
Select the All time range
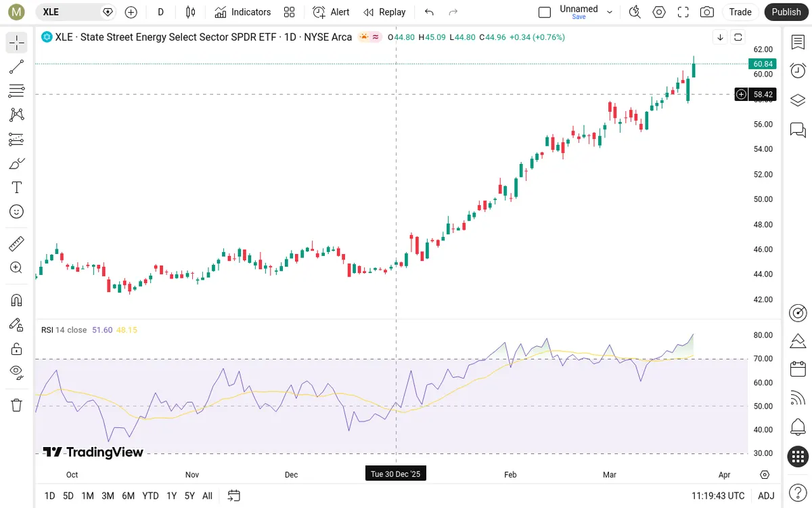point(207,496)
